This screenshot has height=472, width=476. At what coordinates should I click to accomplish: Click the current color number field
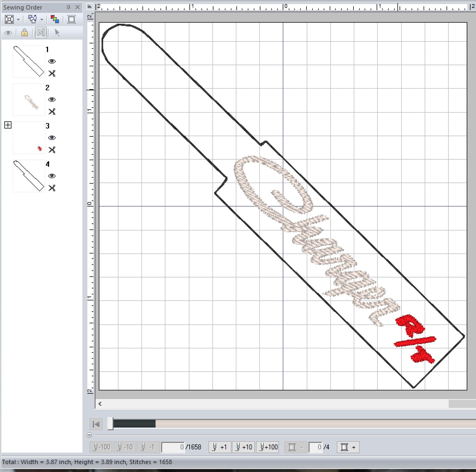coord(315,447)
